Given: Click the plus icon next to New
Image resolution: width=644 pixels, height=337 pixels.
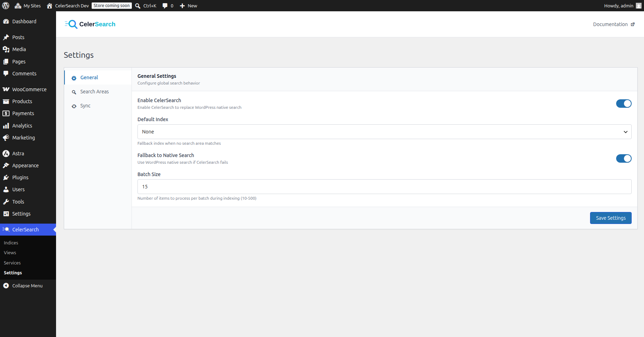Looking at the screenshot, I should click(x=182, y=6).
